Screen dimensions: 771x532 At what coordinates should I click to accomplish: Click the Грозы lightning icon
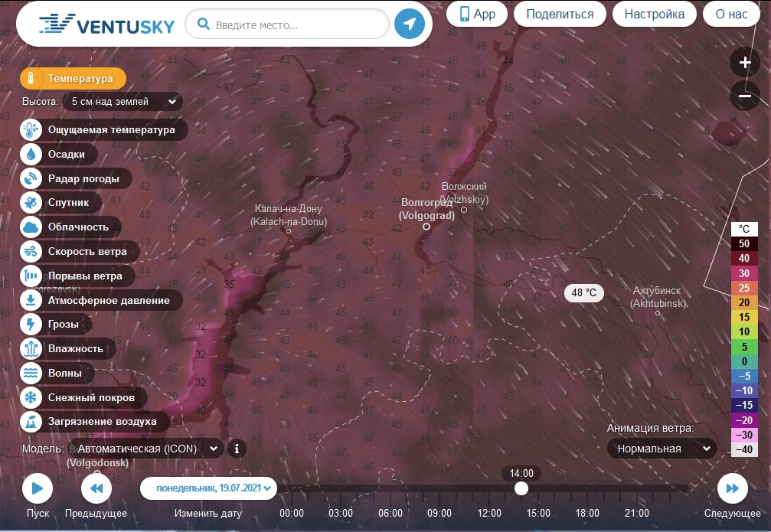tap(31, 324)
